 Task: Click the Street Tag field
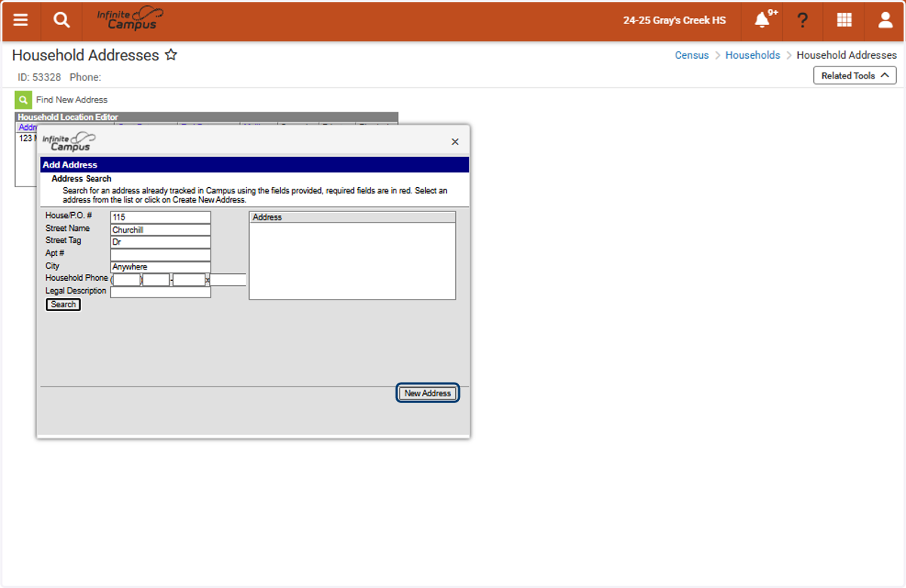[160, 242]
